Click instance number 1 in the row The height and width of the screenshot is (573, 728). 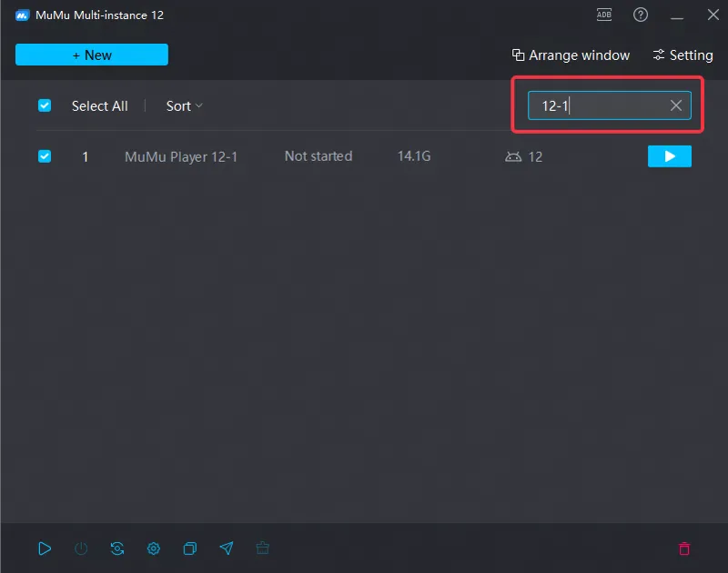(85, 156)
